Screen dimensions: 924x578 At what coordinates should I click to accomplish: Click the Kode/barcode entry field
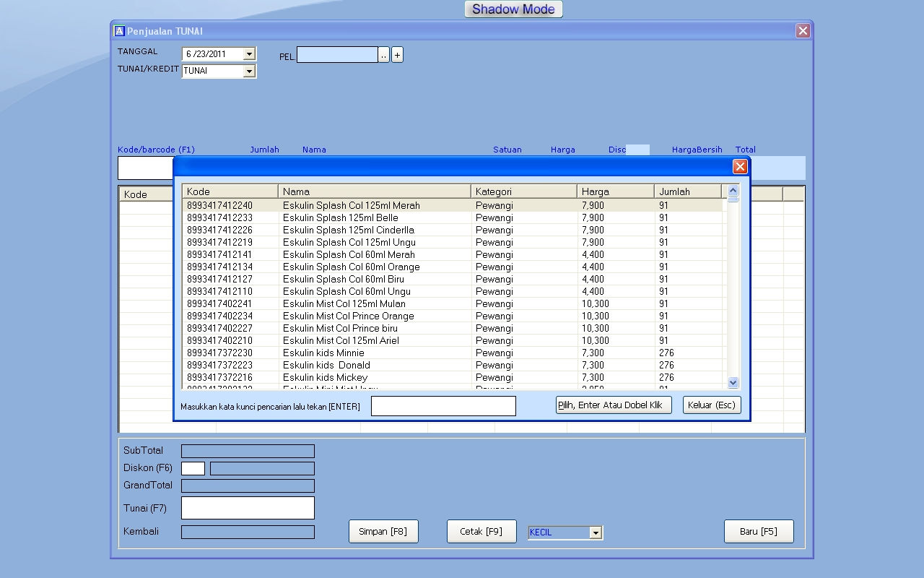[146, 168]
